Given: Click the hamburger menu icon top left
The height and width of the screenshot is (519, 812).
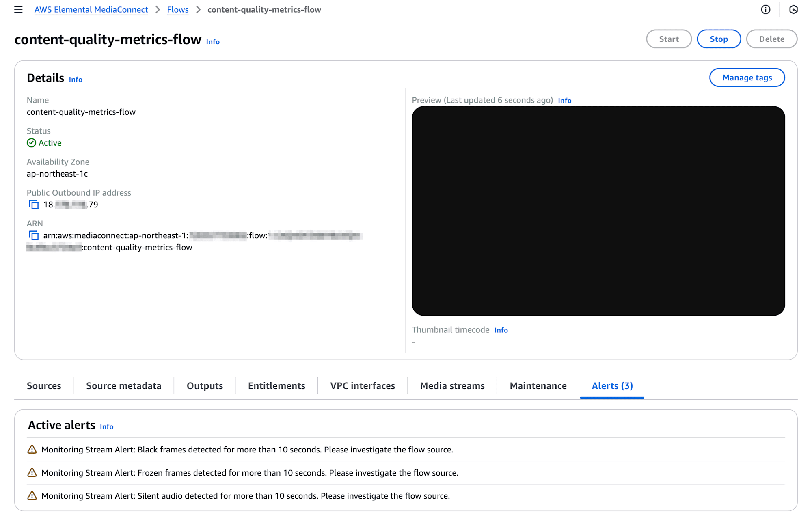Looking at the screenshot, I should [18, 9].
